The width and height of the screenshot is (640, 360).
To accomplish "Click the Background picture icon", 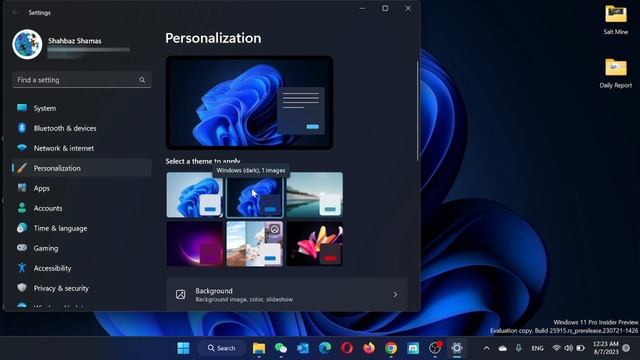I will (x=180, y=294).
